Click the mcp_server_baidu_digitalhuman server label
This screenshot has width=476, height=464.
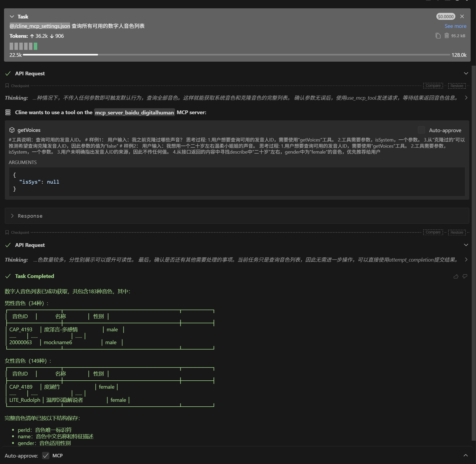[x=134, y=112]
